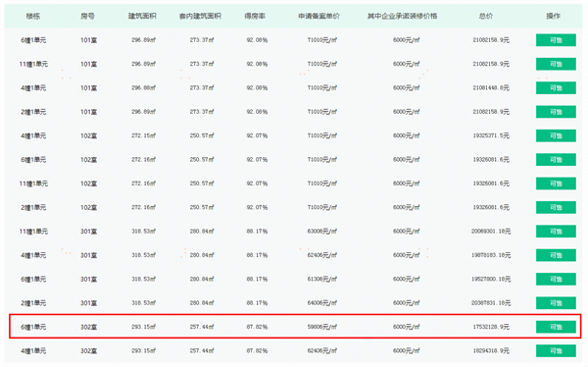This screenshot has height=367, width=588.
Task: Choose 可售 for 4幢1单元 302室
Action: point(556,351)
